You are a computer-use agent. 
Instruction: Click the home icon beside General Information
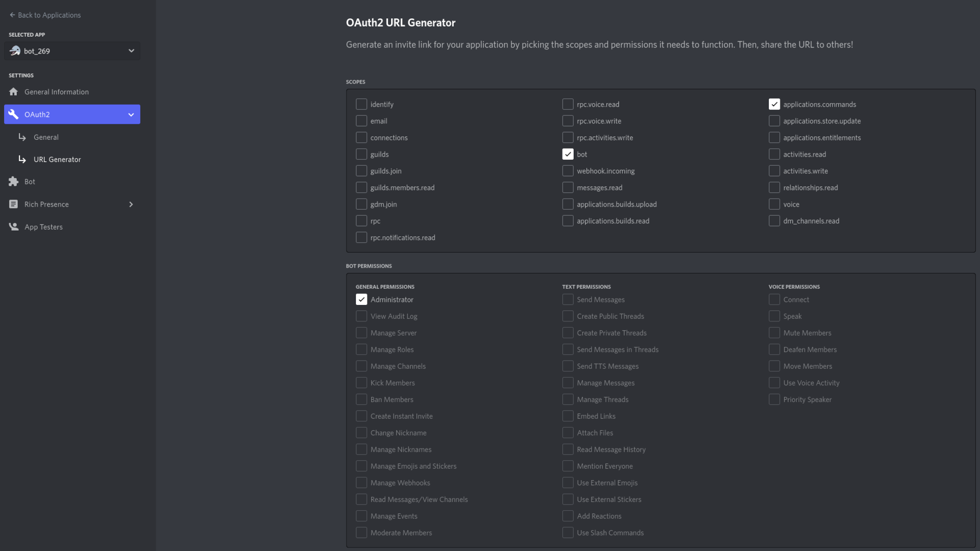(13, 92)
